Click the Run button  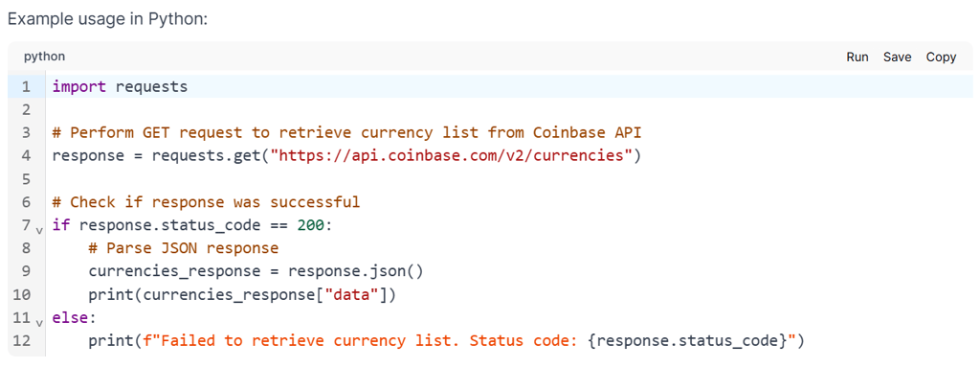click(x=857, y=57)
